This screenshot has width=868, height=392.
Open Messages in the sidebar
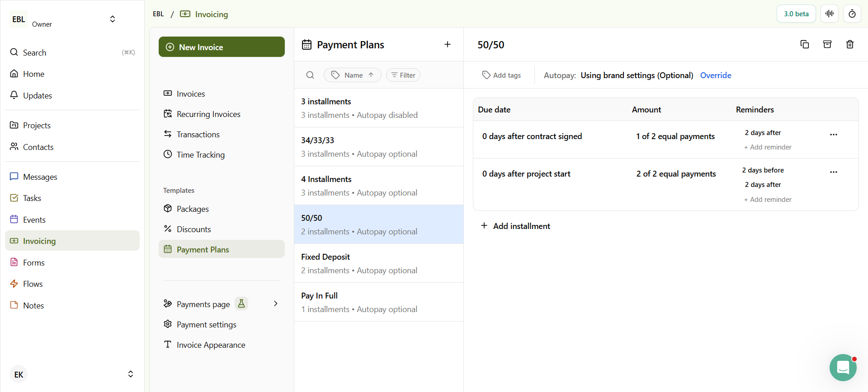pos(72,177)
